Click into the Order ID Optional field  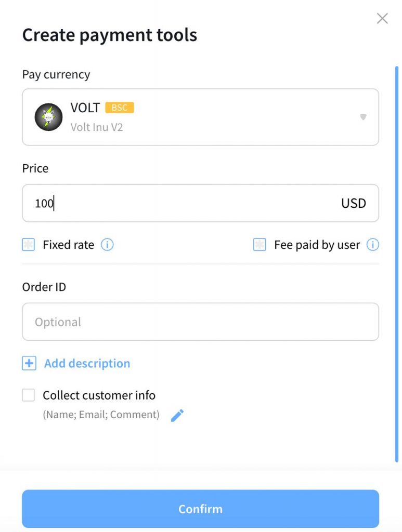(200, 322)
